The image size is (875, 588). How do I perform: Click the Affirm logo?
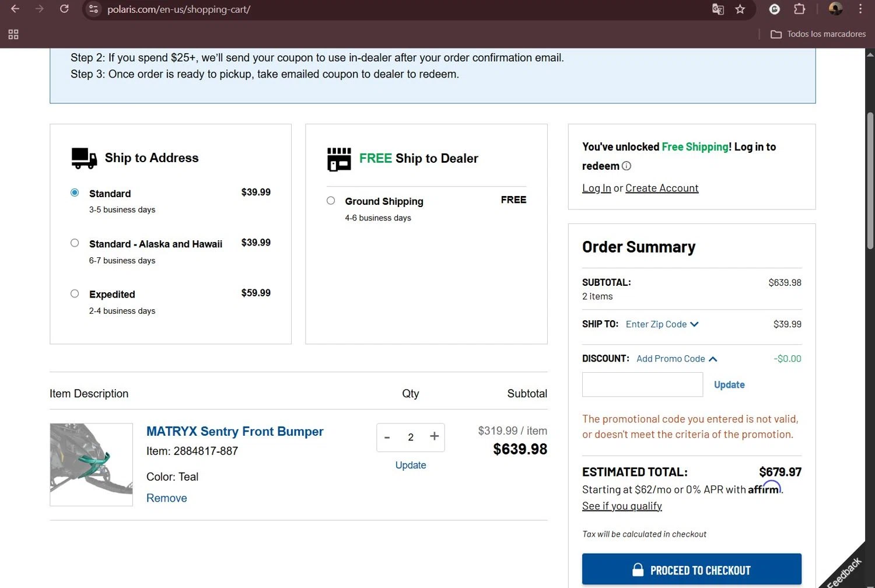(765, 488)
